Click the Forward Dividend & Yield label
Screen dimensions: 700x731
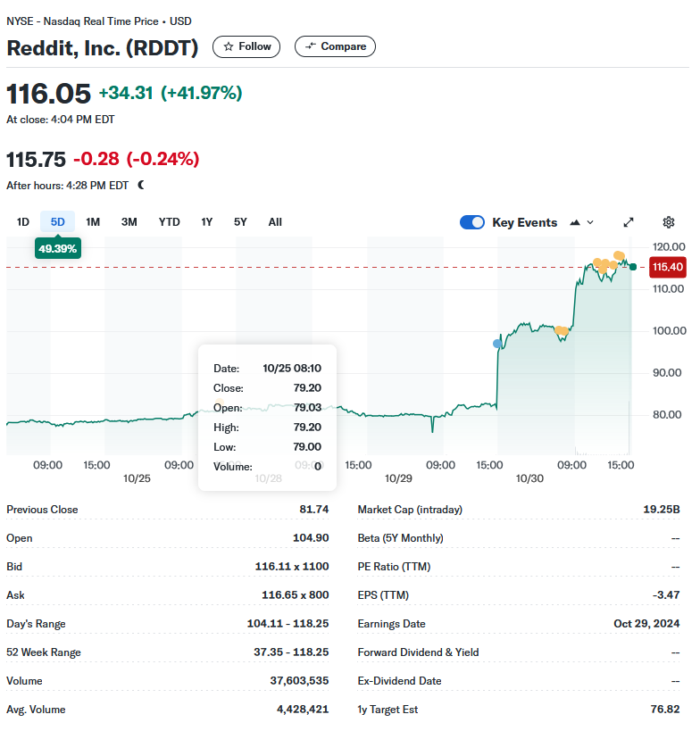pyautogui.click(x=418, y=652)
